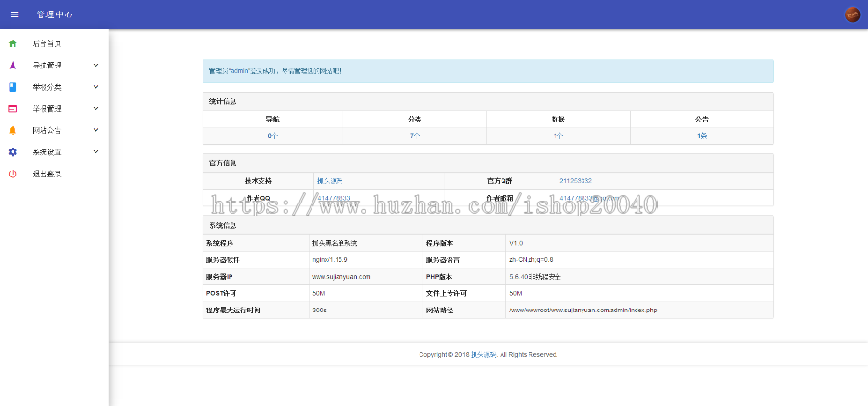
Task: Click the 官方Q群 number link 211263332
Action: click(574, 181)
